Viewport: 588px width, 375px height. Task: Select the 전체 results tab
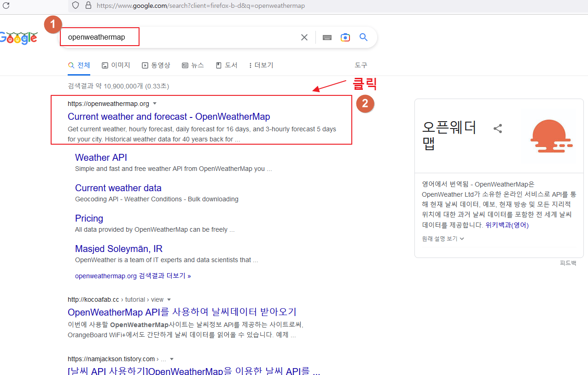(x=79, y=65)
